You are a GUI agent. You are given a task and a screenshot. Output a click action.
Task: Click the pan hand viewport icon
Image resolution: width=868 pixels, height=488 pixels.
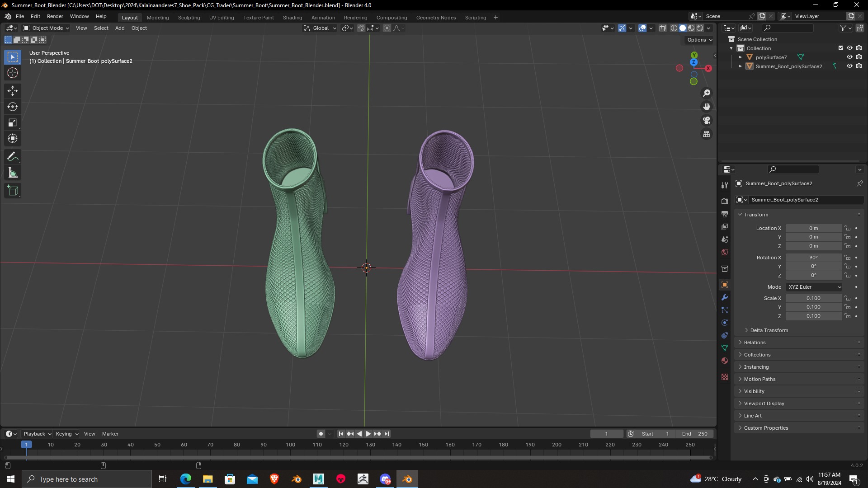click(x=707, y=107)
